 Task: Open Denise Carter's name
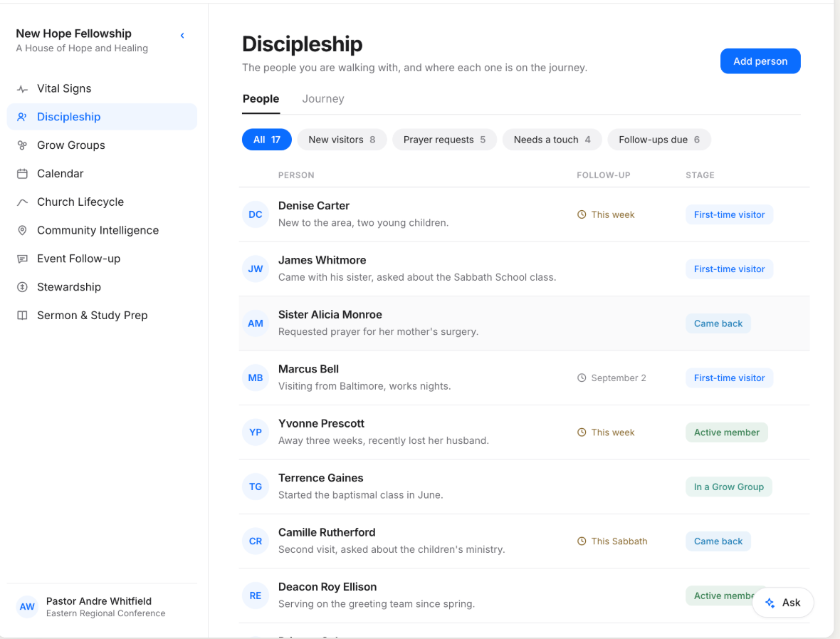pos(314,206)
